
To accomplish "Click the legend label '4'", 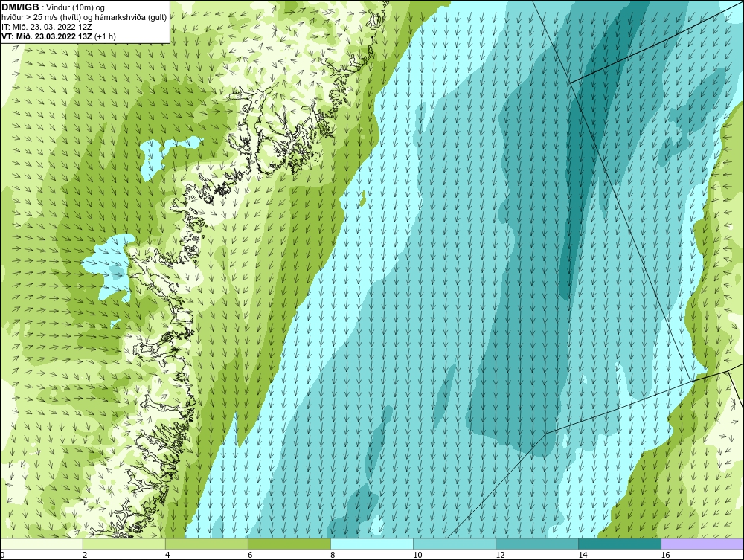I will pyautogui.click(x=167, y=555).
